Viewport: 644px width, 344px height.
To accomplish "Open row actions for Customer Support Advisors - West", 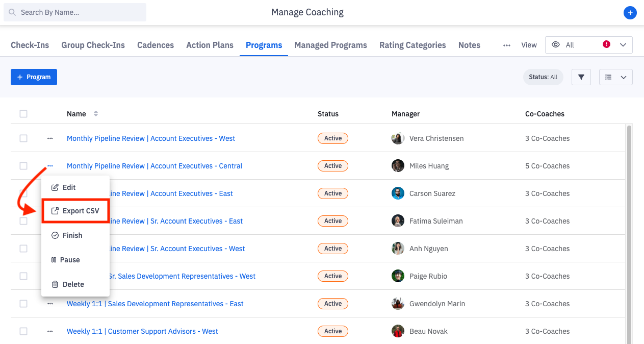I will [x=50, y=331].
